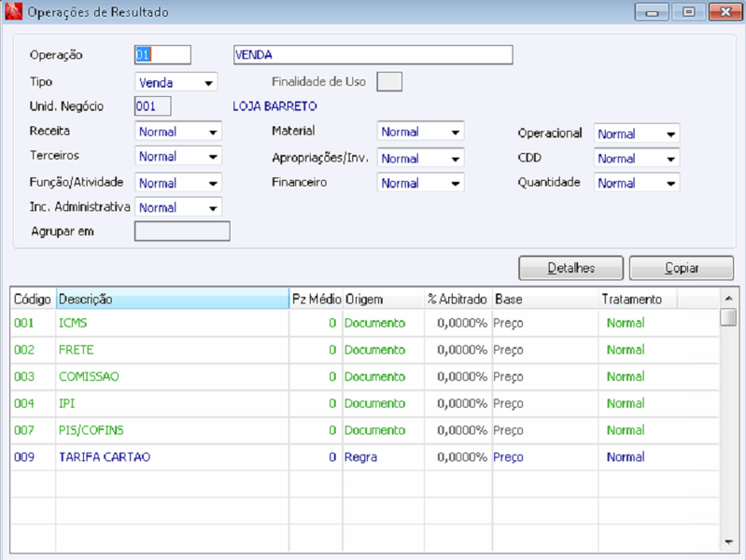This screenshot has width=746, height=560.
Task: Click the application icon in title bar
Action: coord(13,11)
